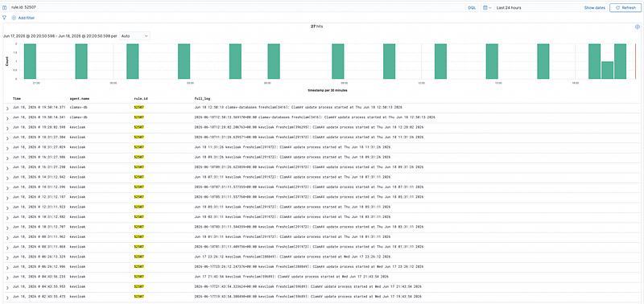Click the query bar containing rule.id: 52507

click(237, 8)
